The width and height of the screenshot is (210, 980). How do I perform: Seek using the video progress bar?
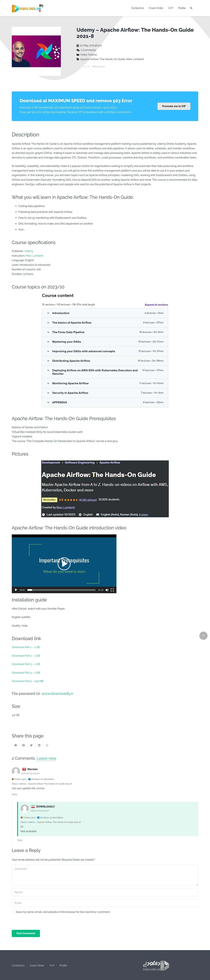point(61,590)
